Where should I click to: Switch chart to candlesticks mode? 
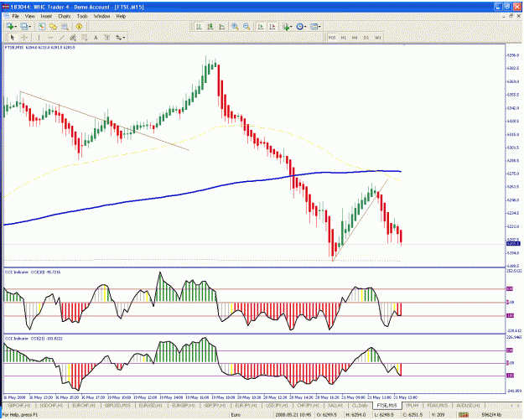coord(210,27)
